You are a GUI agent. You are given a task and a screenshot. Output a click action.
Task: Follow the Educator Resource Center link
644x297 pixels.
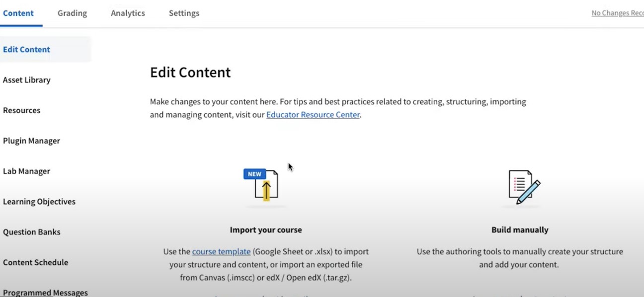tap(313, 115)
